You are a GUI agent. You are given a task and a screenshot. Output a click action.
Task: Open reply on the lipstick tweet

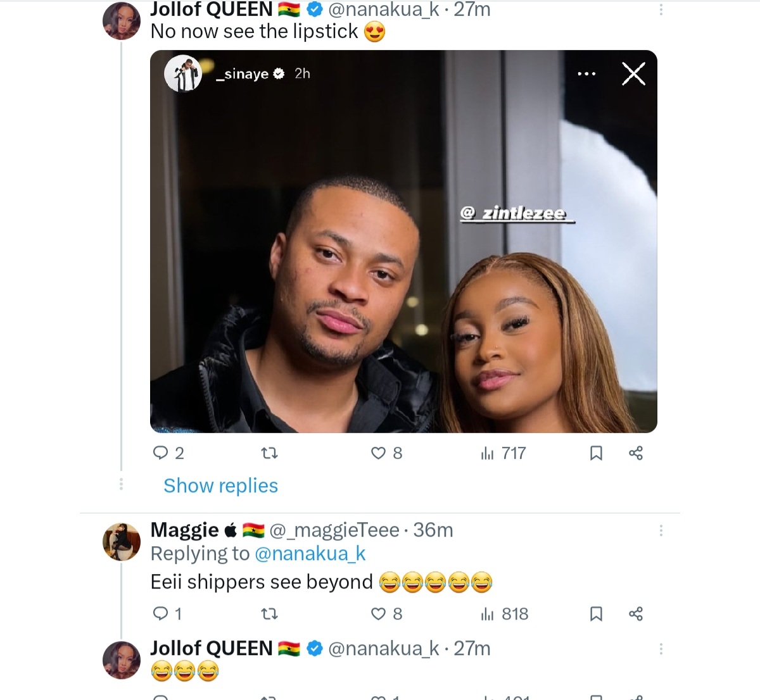(x=168, y=453)
